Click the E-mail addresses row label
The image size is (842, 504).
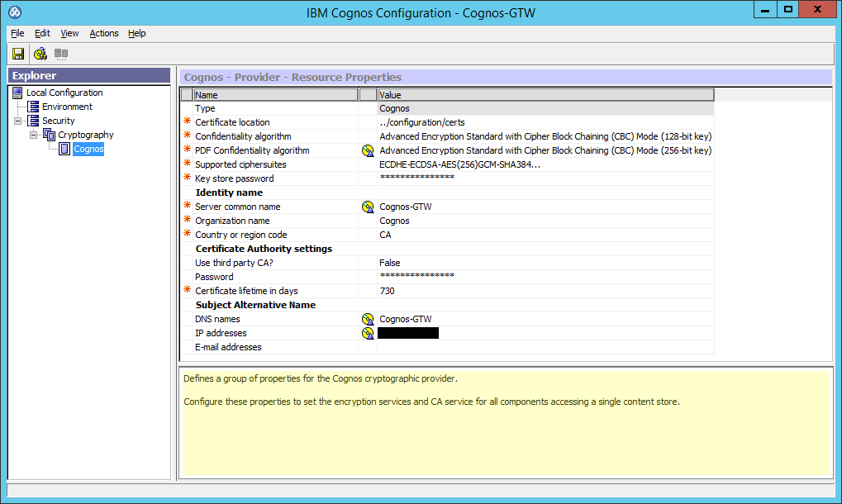[x=228, y=347]
